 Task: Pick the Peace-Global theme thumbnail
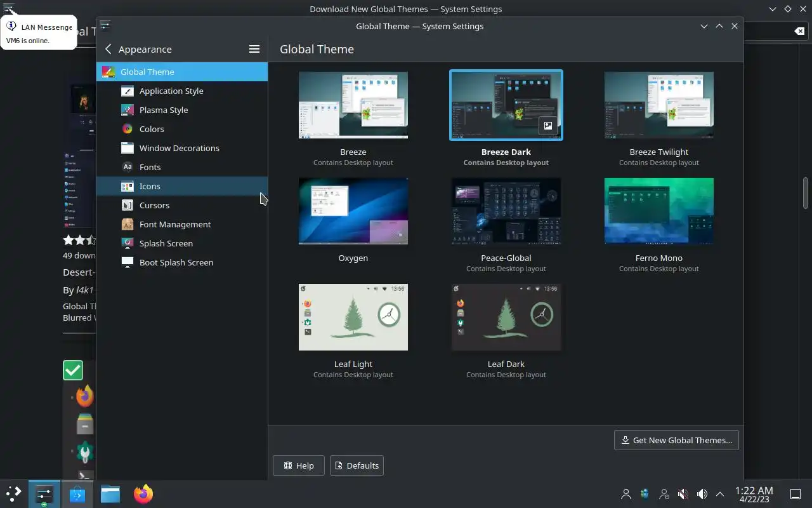(506, 211)
